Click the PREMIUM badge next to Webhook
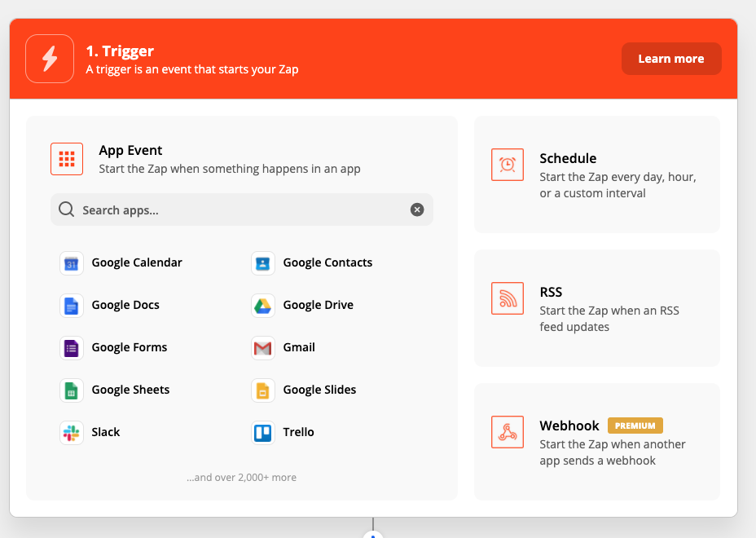The width and height of the screenshot is (756, 538). 635,425
